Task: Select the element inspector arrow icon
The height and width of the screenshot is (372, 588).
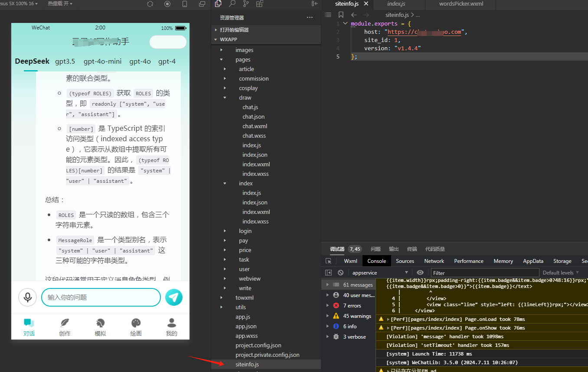Action: [329, 261]
